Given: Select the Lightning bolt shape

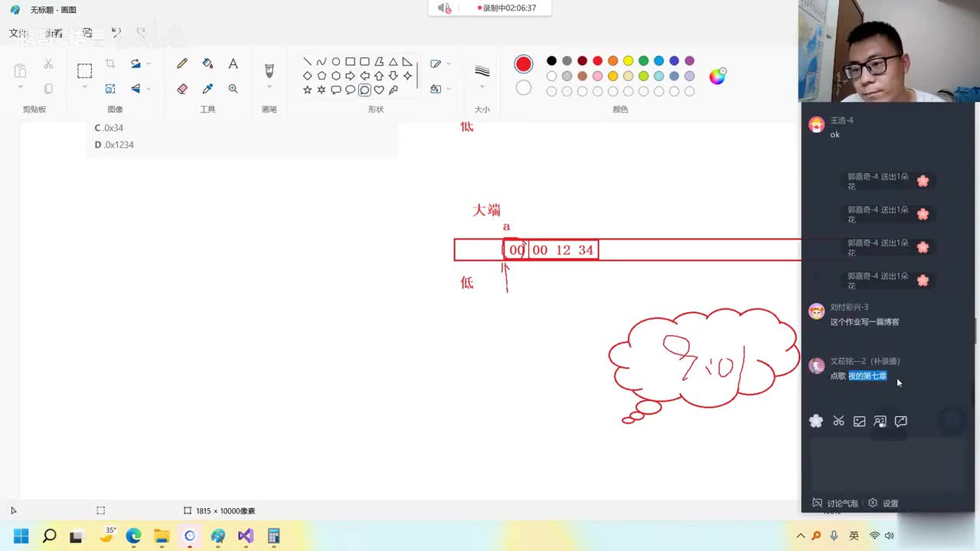Looking at the screenshot, I should click(x=393, y=90).
